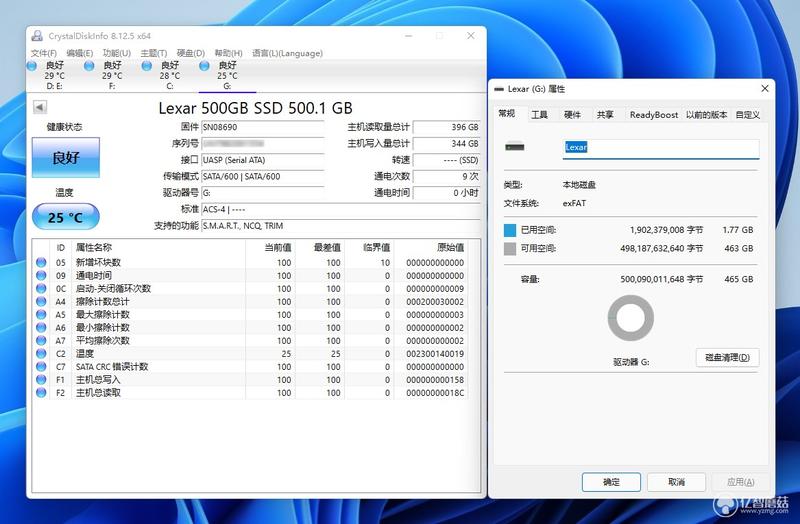The width and height of the screenshot is (800, 524).
Task: Click status orb for C7 SATA CRC row
Action: [41, 366]
